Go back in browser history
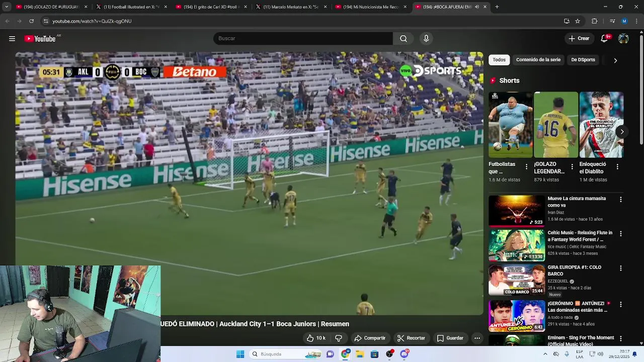This screenshot has height=362, width=644. click(7, 21)
